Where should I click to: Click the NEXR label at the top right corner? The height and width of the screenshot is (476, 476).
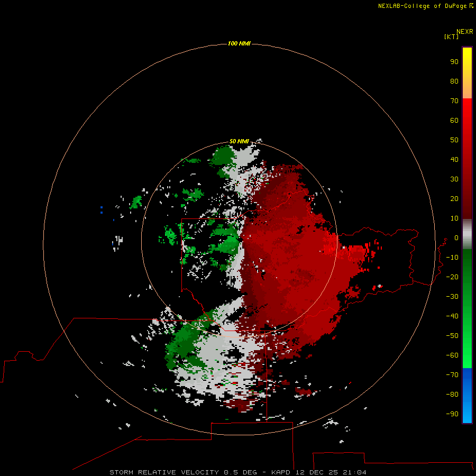click(465, 32)
